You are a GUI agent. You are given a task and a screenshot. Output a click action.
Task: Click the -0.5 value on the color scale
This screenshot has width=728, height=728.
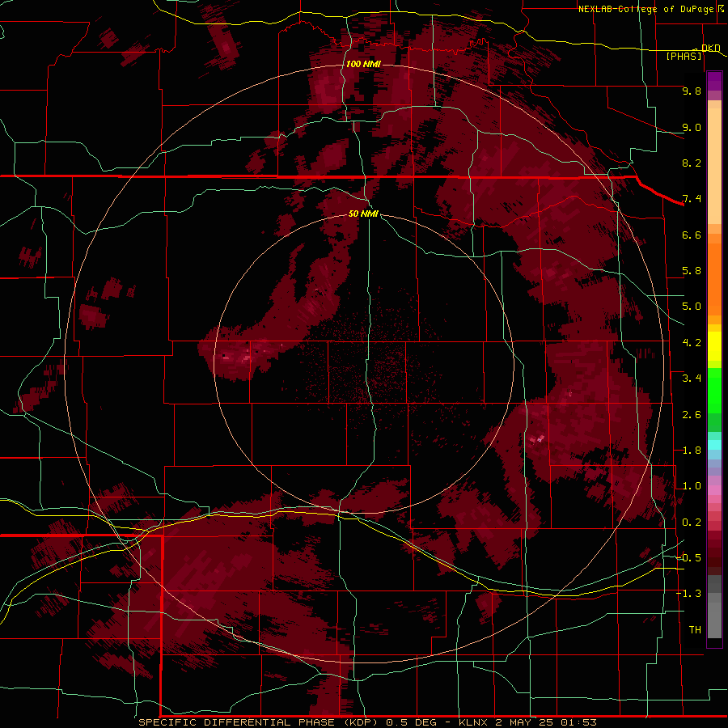688,558
